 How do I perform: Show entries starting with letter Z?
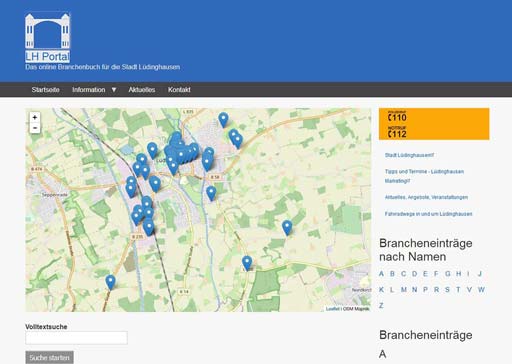381,306
